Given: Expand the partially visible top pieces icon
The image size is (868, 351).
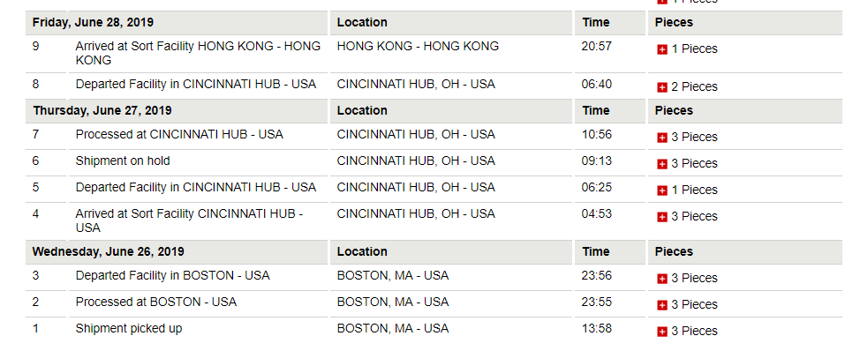Looking at the screenshot, I should [x=661, y=2].
